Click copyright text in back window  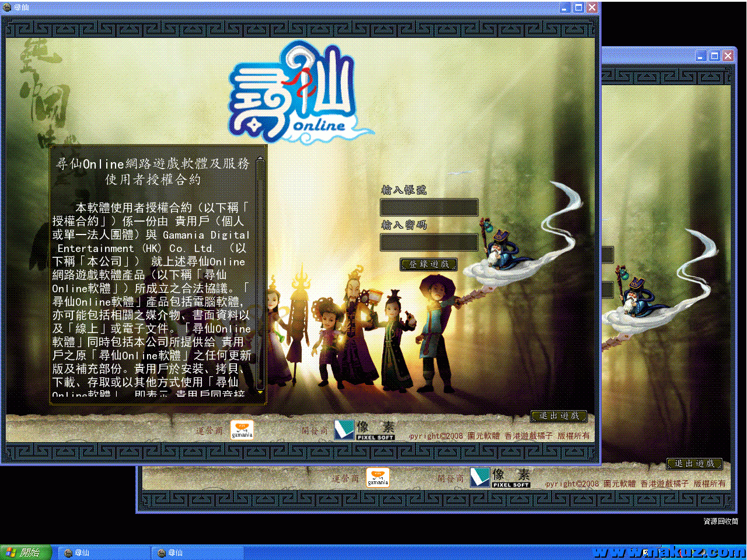(636, 484)
